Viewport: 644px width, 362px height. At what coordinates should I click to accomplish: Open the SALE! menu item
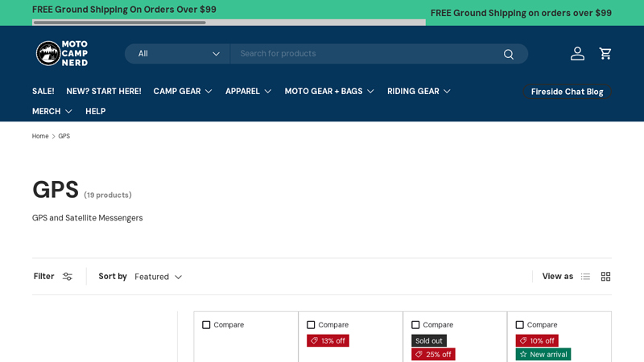[43, 91]
